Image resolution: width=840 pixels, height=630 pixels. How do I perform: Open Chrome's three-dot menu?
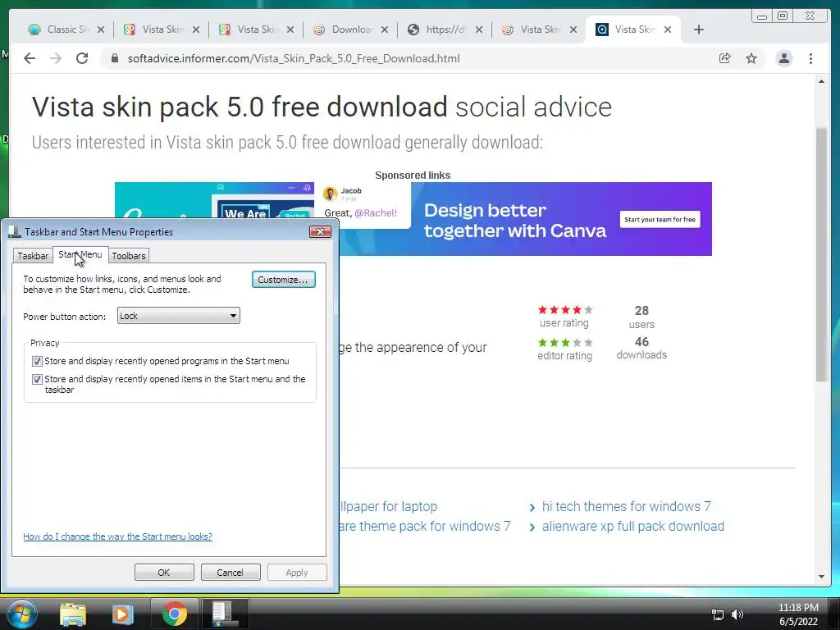810,58
